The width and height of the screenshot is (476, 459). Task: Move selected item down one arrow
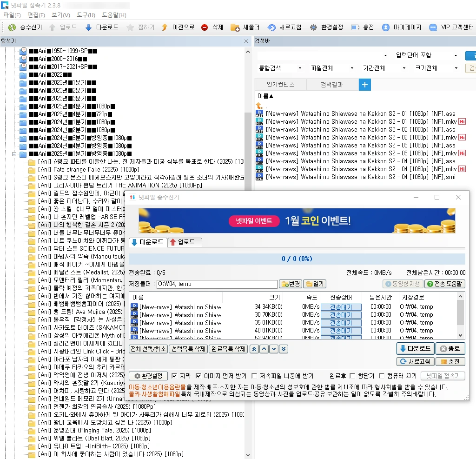point(274,349)
